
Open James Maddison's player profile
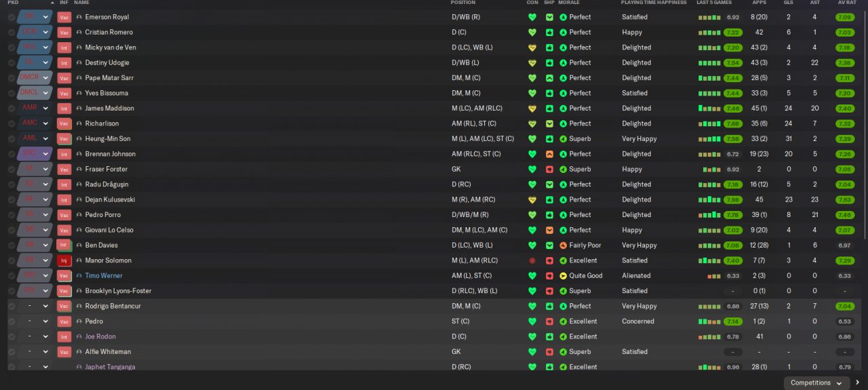click(x=109, y=109)
